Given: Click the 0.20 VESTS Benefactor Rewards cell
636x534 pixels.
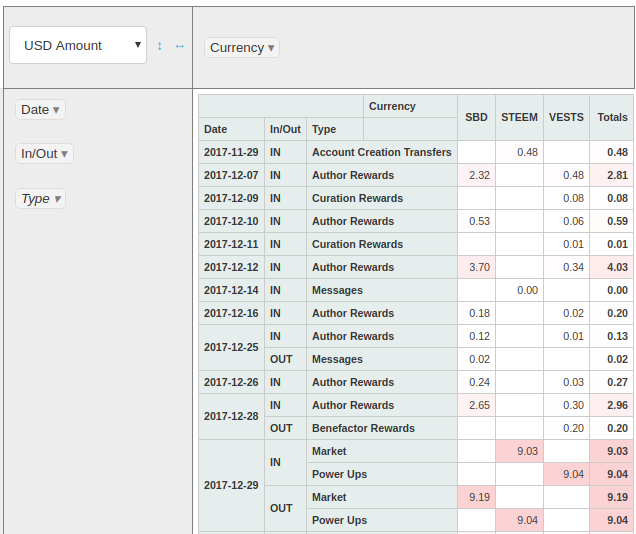Looking at the screenshot, I should (x=566, y=428).
